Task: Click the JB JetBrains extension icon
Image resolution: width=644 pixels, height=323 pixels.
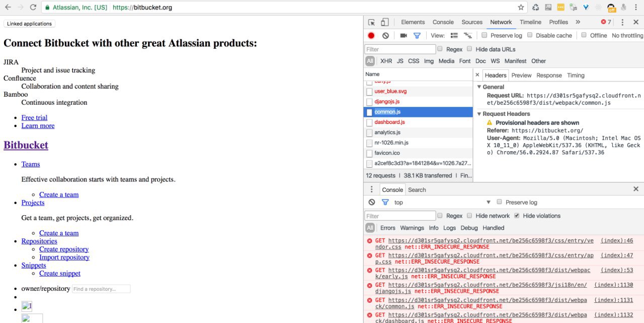Action: [x=548, y=8]
